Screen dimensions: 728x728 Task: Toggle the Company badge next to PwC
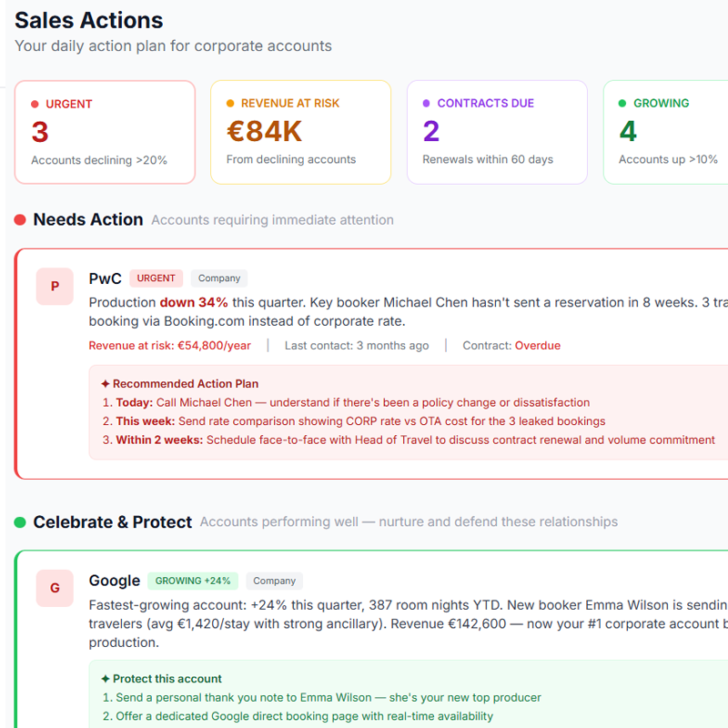218,278
